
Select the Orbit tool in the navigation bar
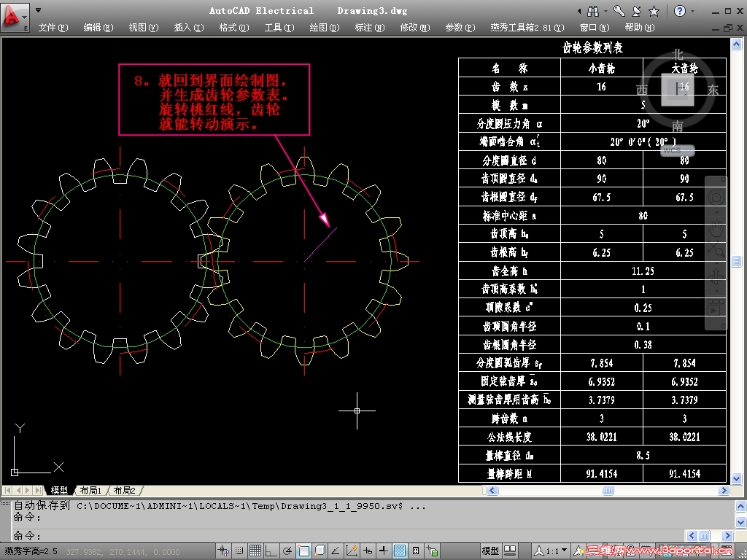tap(716, 275)
